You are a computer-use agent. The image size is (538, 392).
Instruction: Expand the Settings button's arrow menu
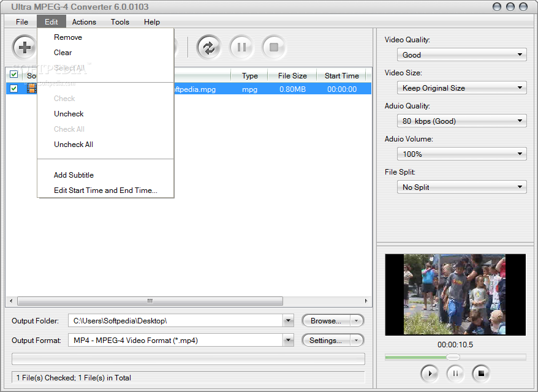(x=357, y=340)
